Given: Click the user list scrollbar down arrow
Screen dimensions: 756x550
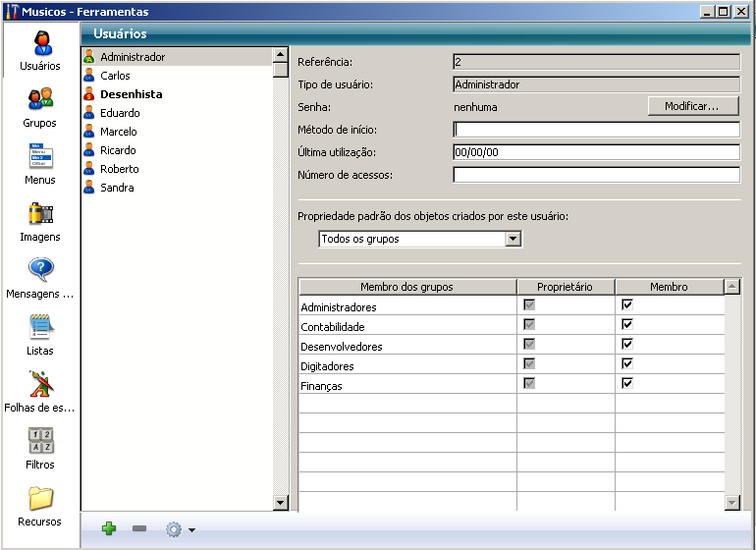Looking at the screenshot, I should point(280,503).
